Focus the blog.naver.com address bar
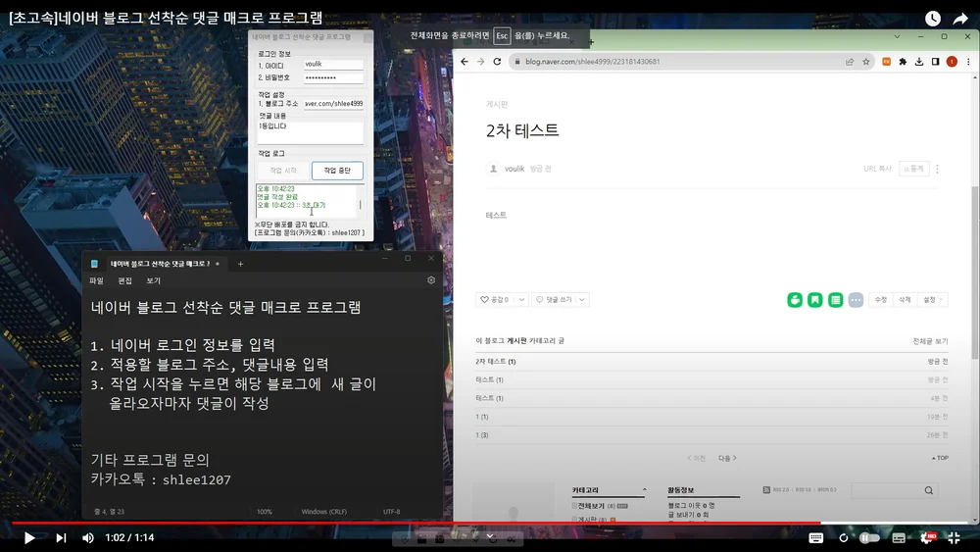 (681, 61)
